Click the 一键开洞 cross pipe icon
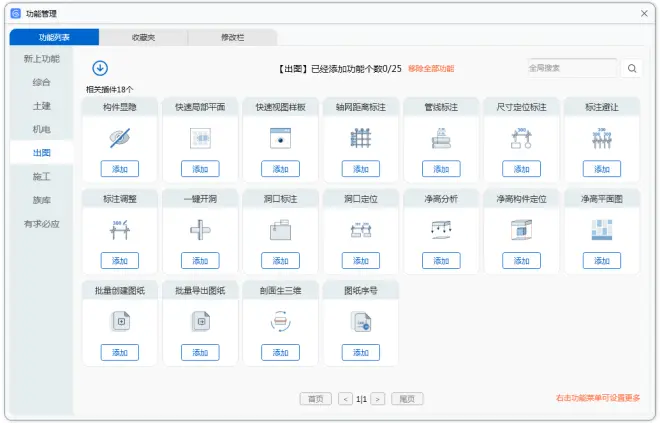Screen dimensions: 660x423 point(200,230)
